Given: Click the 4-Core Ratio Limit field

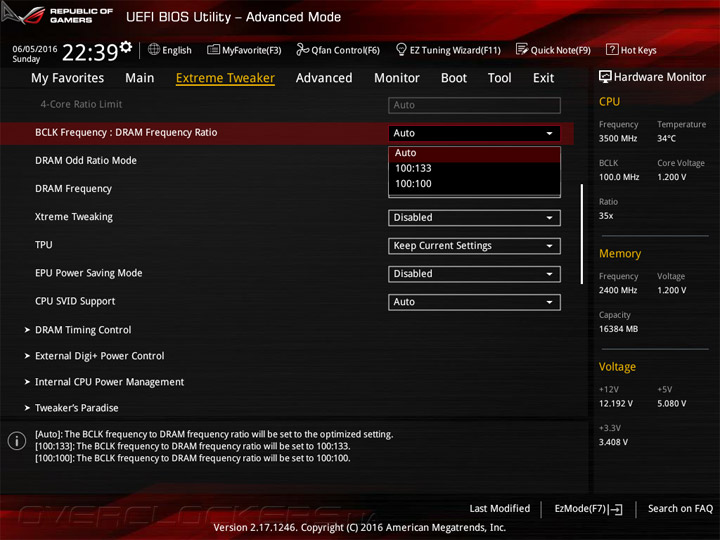Looking at the screenshot, I should [x=474, y=105].
